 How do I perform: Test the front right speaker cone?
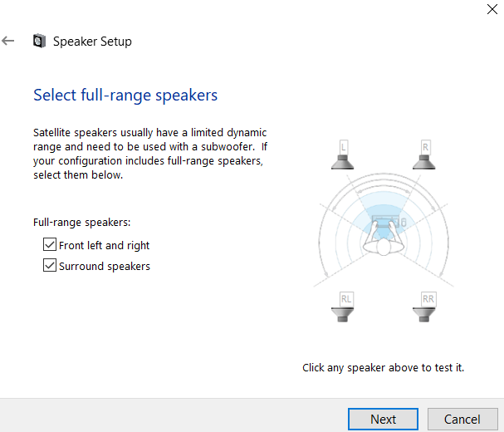(424, 162)
